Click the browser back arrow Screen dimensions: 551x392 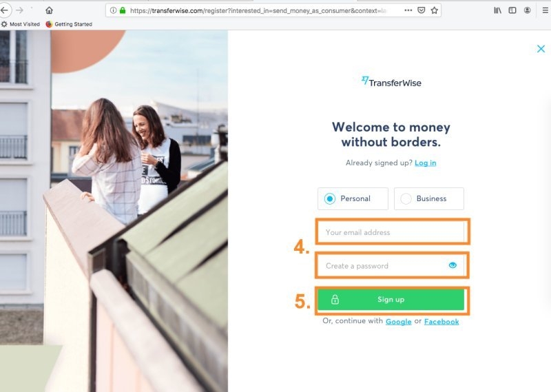pos(4,10)
